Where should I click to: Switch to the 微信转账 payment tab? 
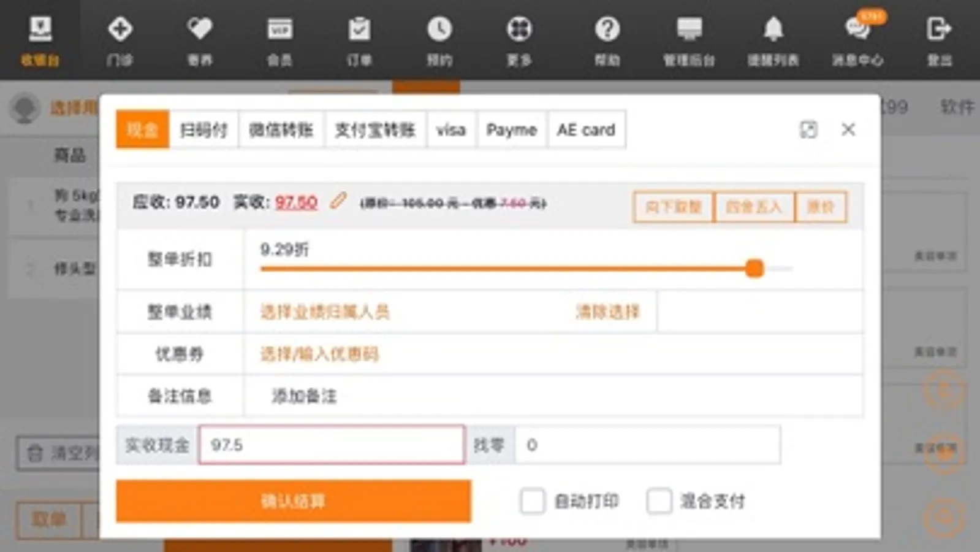pyautogui.click(x=281, y=129)
